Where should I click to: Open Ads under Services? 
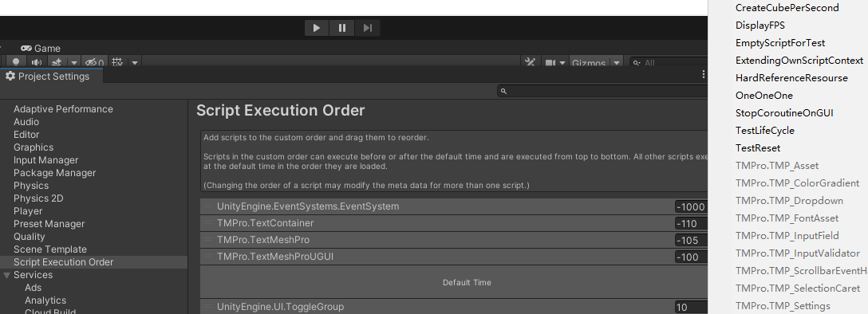tap(33, 288)
